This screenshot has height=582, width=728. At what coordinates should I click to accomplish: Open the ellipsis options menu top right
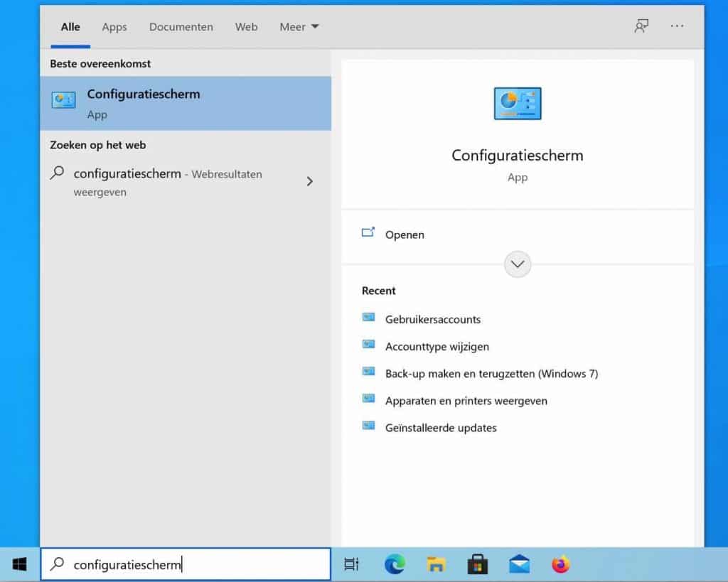(x=677, y=26)
